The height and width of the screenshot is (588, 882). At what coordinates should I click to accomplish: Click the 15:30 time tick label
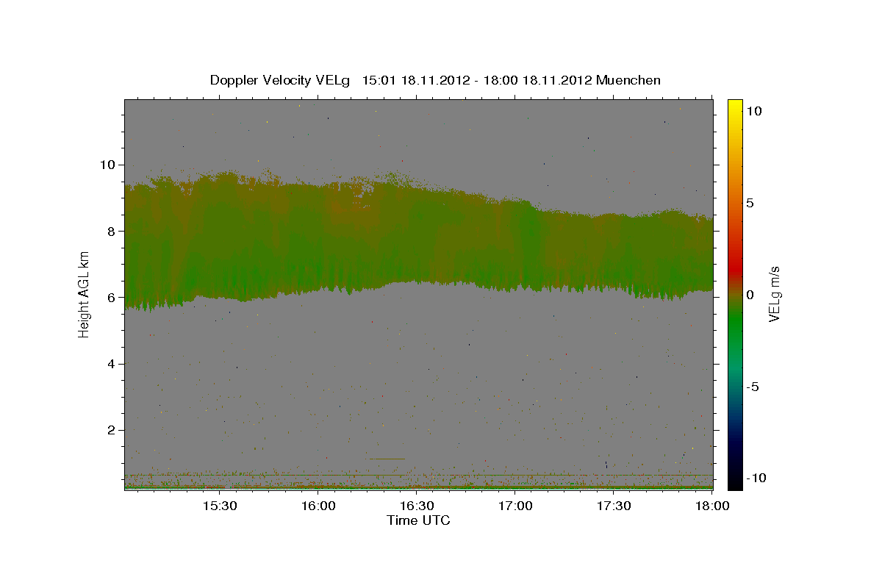click(219, 506)
